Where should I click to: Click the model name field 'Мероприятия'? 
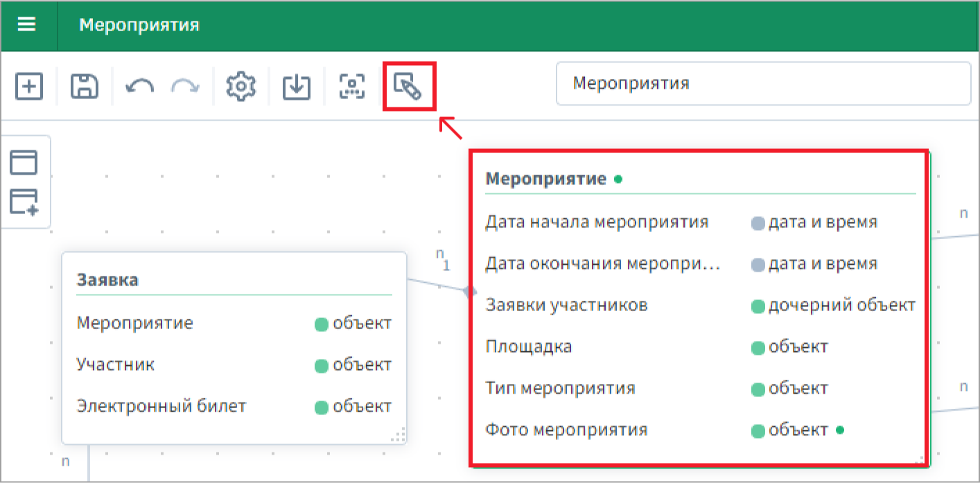pos(763,84)
